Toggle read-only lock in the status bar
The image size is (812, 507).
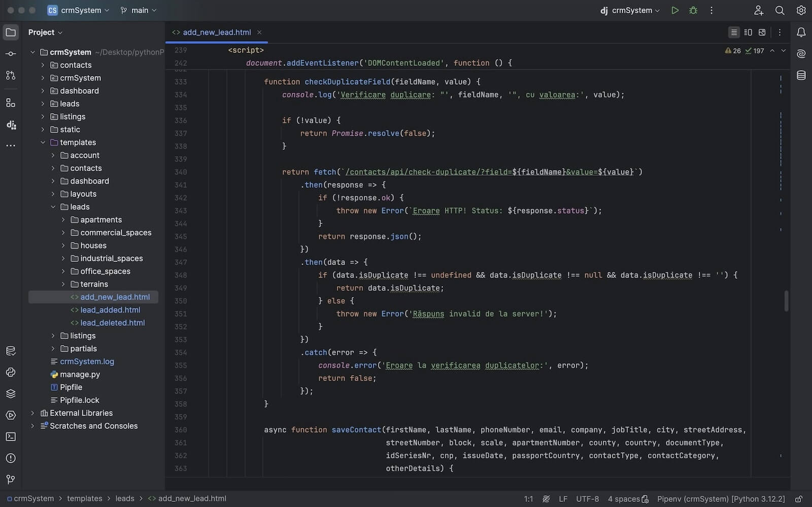(798, 499)
